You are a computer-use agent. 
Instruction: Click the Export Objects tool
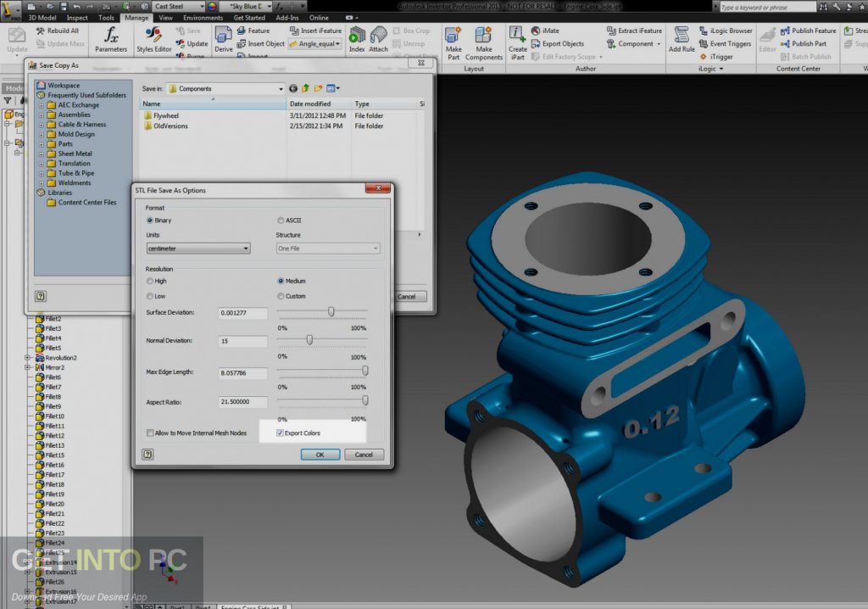click(x=558, y=44)
